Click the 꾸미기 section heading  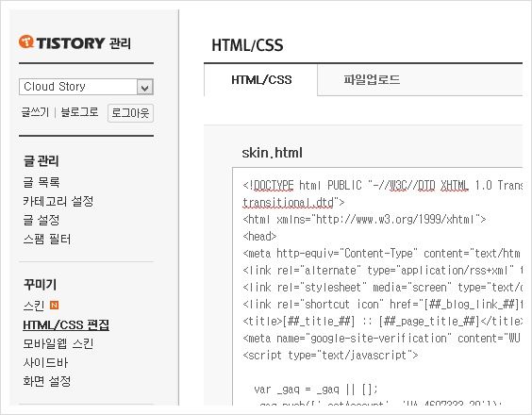tap(40, 284)
